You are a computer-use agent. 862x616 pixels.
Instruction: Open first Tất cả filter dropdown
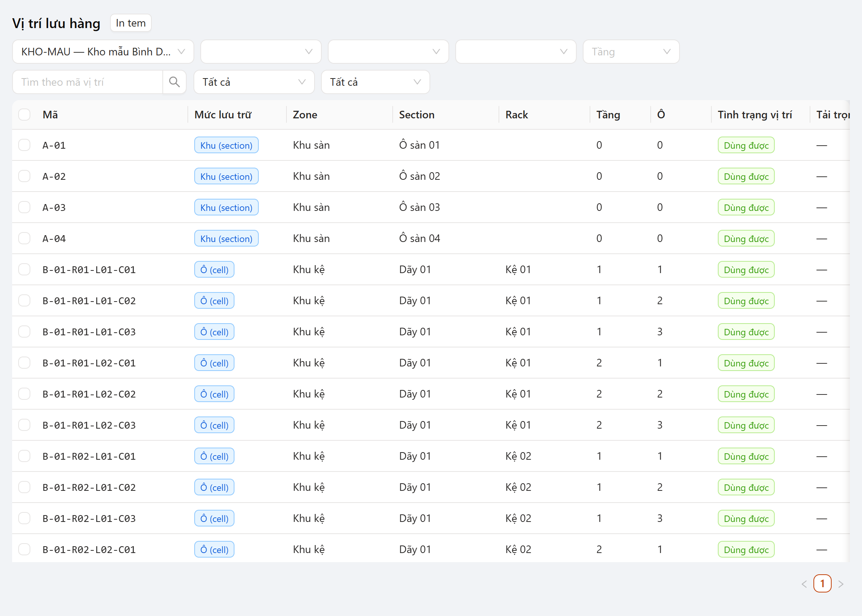tap(254, 82)
